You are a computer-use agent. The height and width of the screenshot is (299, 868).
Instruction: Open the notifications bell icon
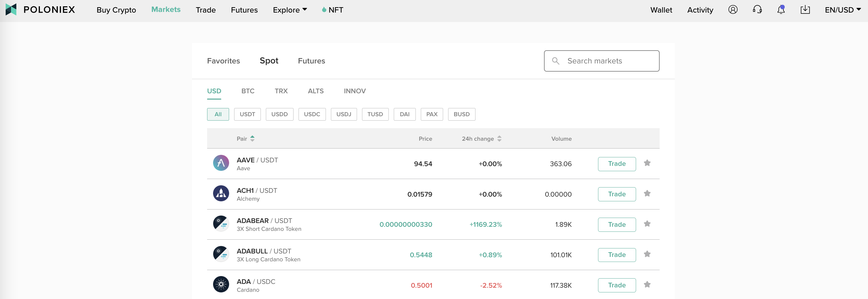click(781, 10)
